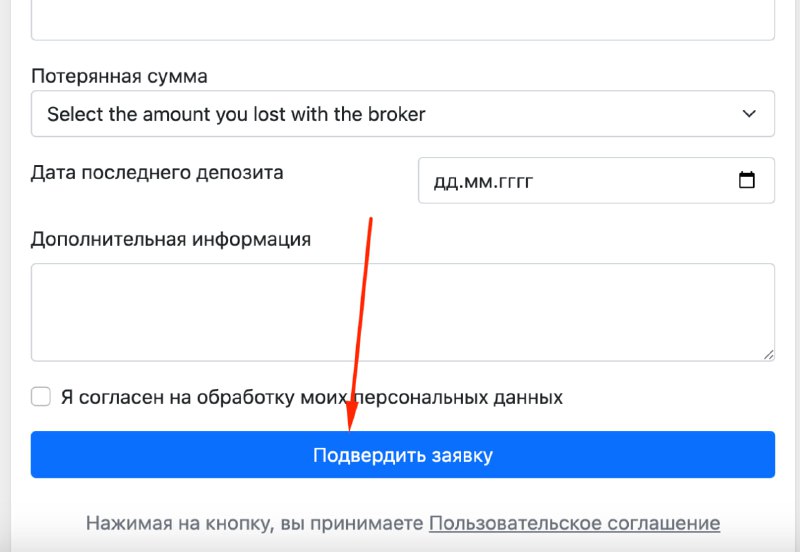Click the 'Дата последнего депозита' label

pos(157,172)
